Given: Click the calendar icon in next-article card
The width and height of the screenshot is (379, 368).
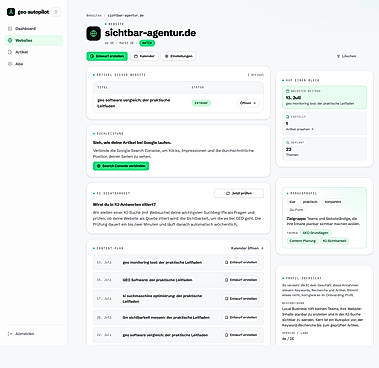Looking at the screenshot, I should pos(288,91).
